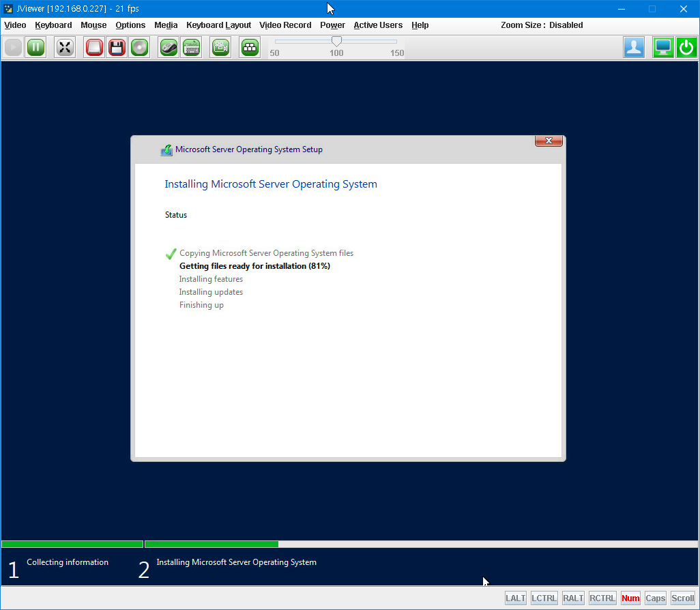Toggle the Caps lock indicator

tap(656, 598)
